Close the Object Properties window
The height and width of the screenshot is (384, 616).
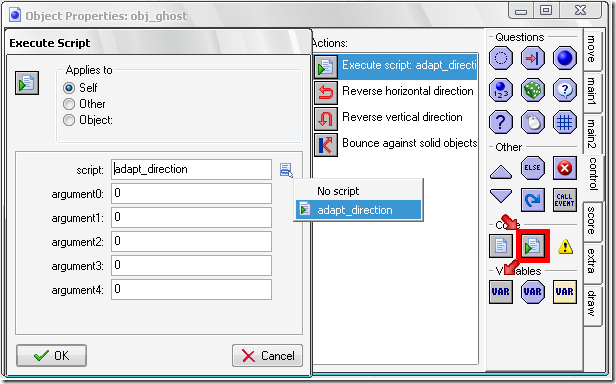tap(580, 10)
